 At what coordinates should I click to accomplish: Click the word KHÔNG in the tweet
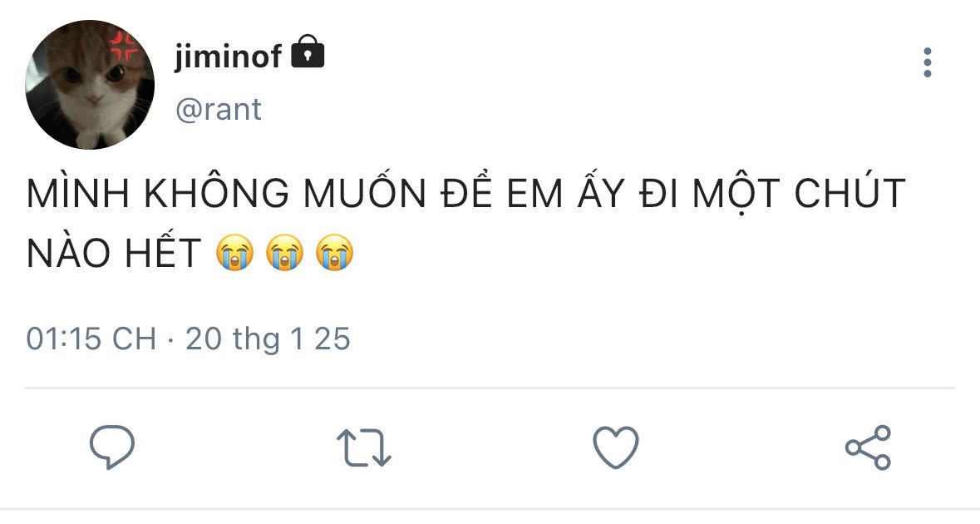[218, 195]
